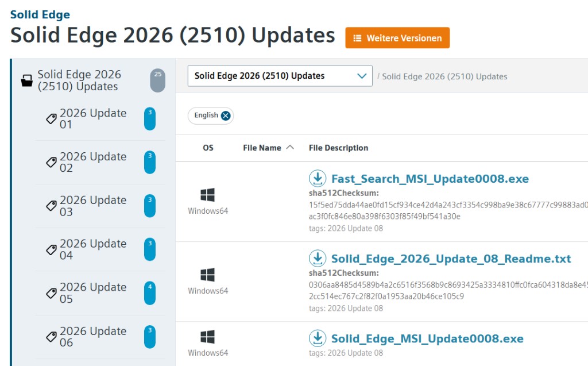Click the tag icon beside 2026 Update 02
588x366 pixels.
pyautogui.click(x=51, y=162)
